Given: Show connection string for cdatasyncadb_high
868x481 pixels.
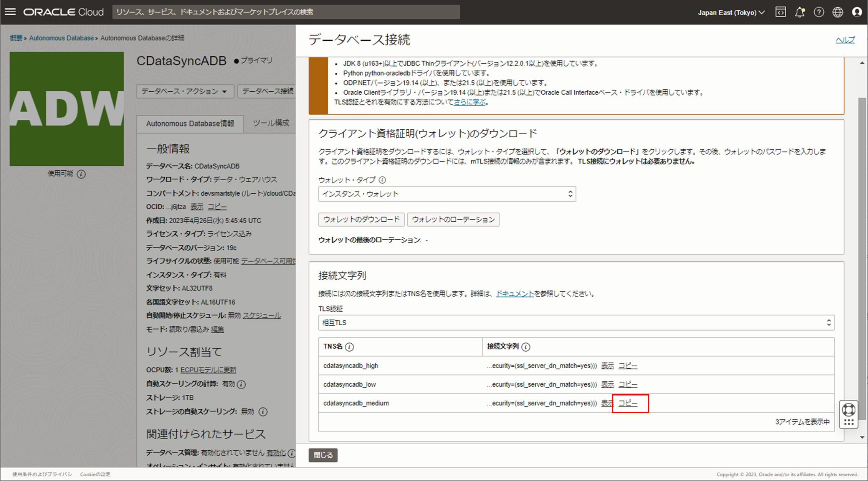Looking at the screenshot, I should 607,366.
